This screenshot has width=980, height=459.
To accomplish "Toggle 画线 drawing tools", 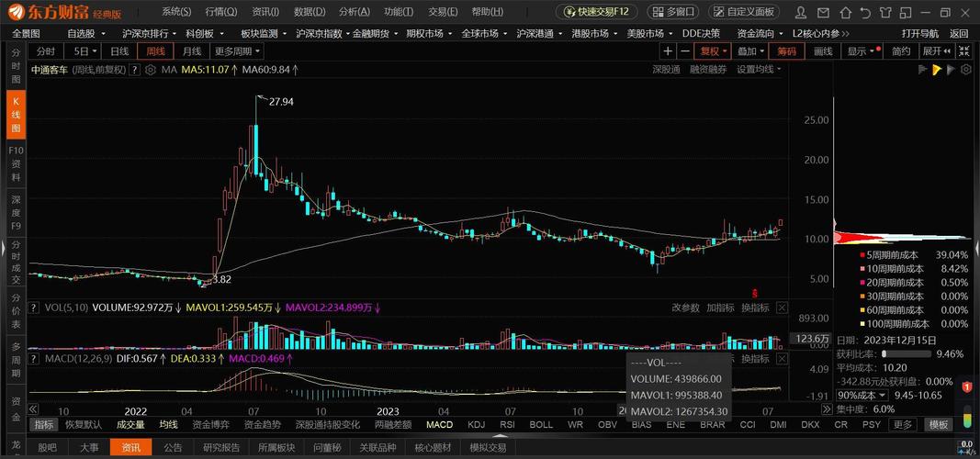I will [823, 51].
